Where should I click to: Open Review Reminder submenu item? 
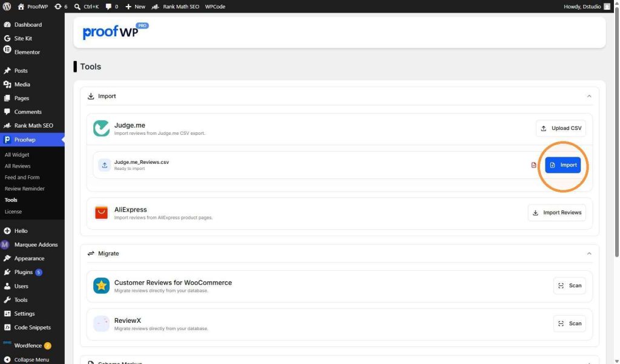(24, 189)
